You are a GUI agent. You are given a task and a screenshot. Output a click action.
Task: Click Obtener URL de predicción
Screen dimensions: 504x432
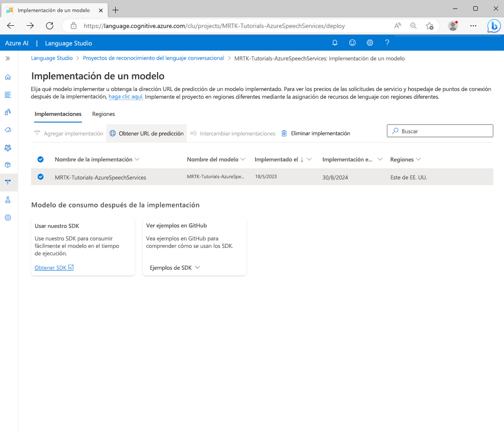coord(147,133)
